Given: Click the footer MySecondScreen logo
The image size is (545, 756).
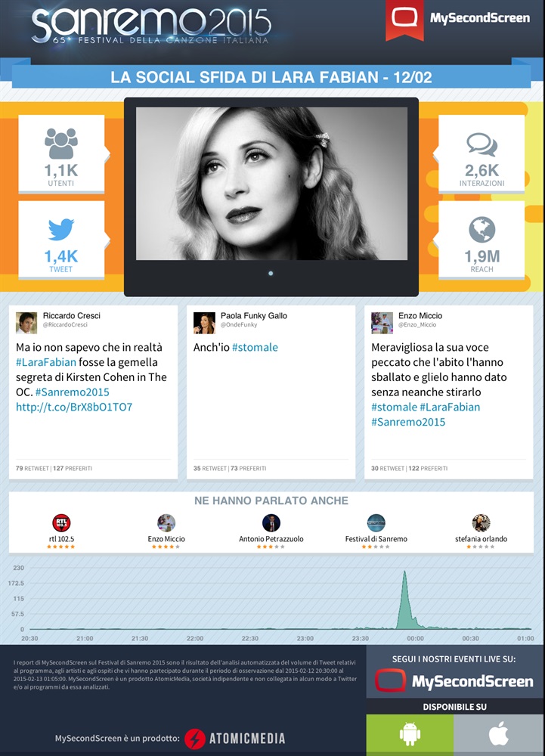Looking at the screenshot, I should click(454, 681).
